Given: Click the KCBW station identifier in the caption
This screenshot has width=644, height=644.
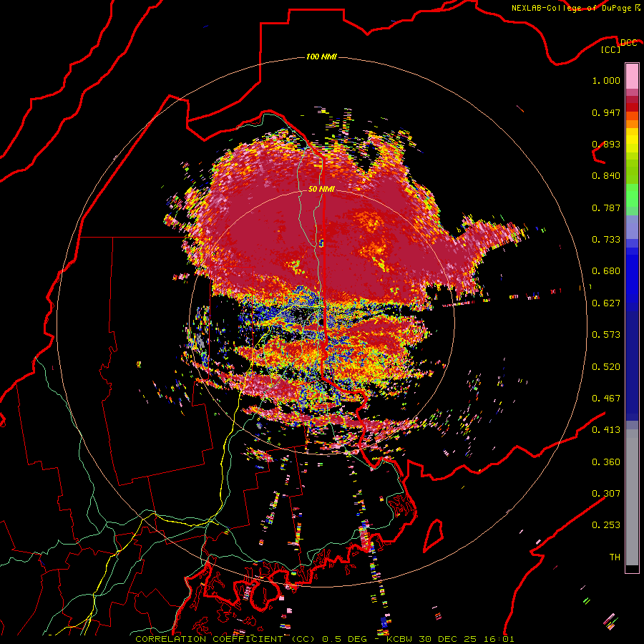Looking at the screenshot, I should pyautogui.click(x=401, y=639).
